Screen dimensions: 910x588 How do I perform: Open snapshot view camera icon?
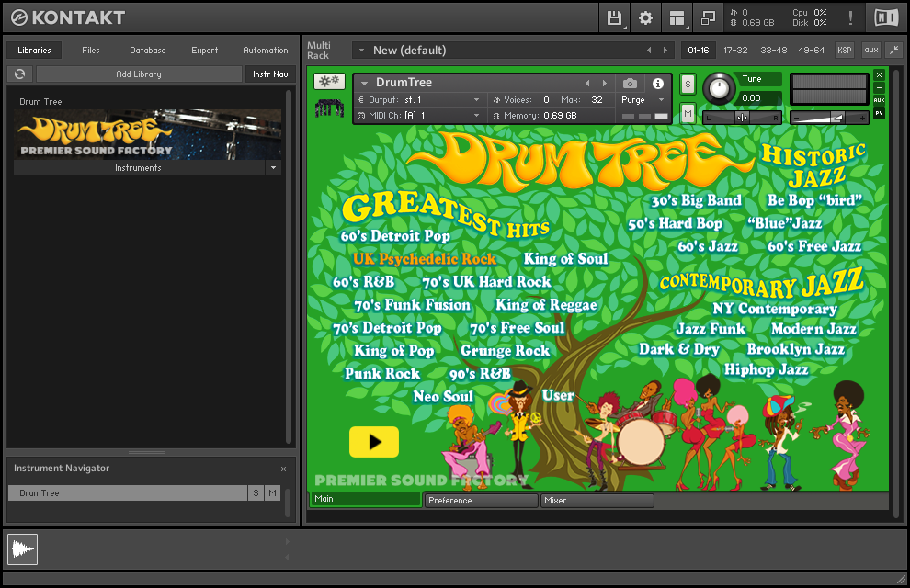coord(630,84)
